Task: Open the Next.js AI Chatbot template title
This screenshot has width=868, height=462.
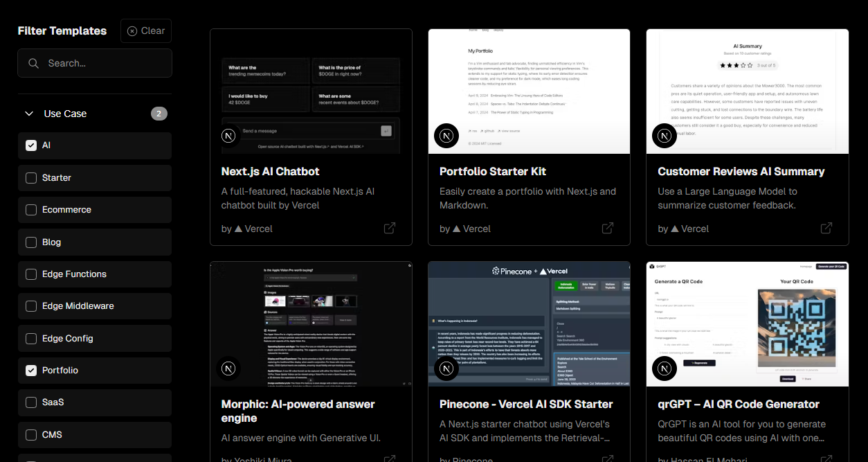Action: point(271,171)
